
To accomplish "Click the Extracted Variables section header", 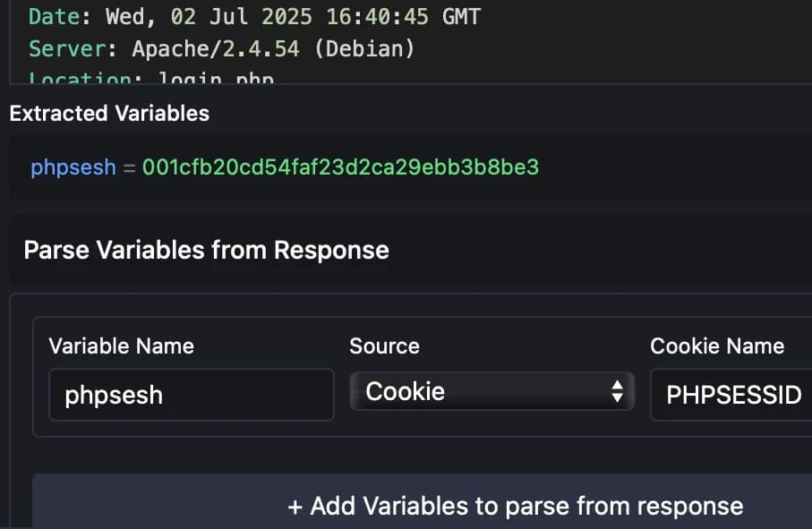I will coord(107,113).
